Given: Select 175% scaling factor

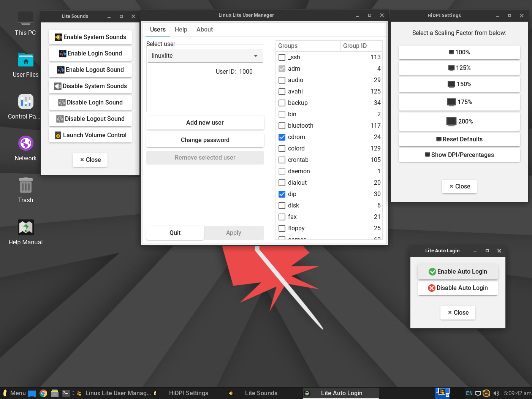Looking at the screenshot, I should 459,102.
